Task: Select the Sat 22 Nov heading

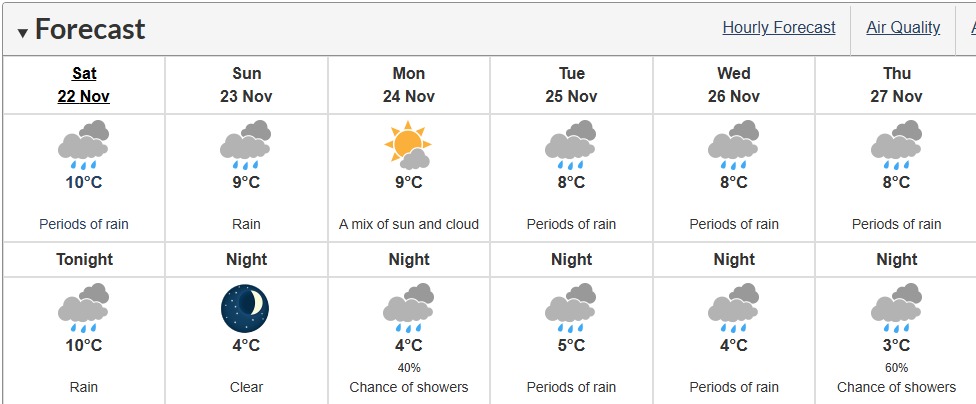Action: tap(84, 85)
